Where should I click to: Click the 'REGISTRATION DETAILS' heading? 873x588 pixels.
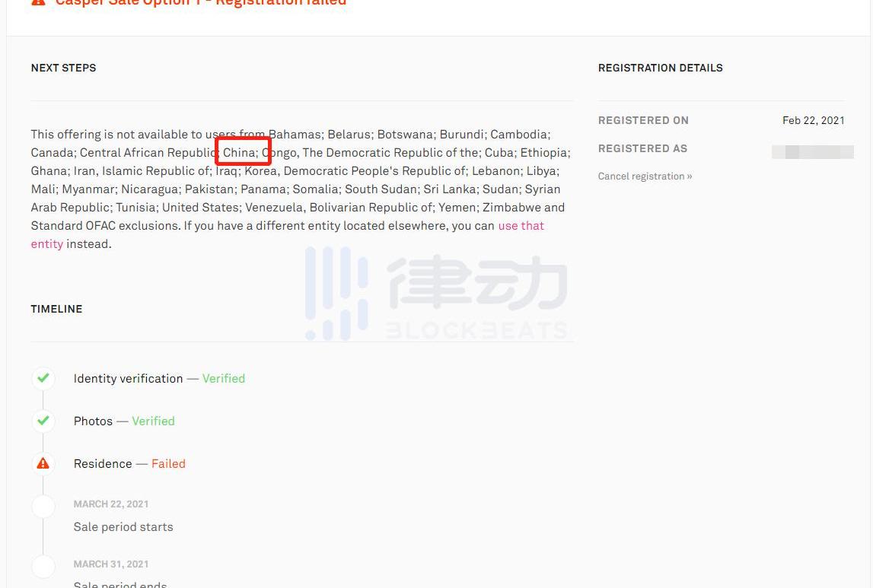(x=661, y=68)
